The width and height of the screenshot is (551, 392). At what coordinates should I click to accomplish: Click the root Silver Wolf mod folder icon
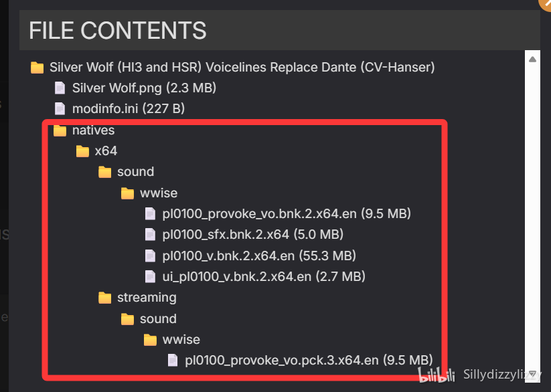coord(37,67)
